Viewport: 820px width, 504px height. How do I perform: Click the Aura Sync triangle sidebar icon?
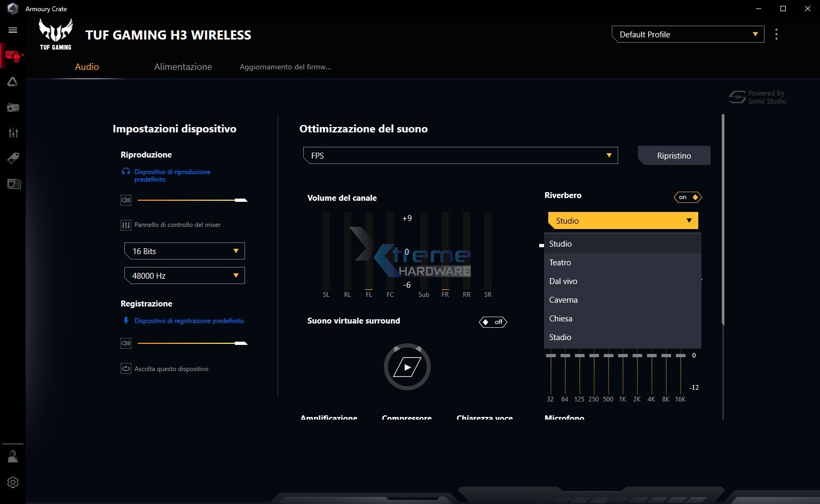click(x=13, y=82)
